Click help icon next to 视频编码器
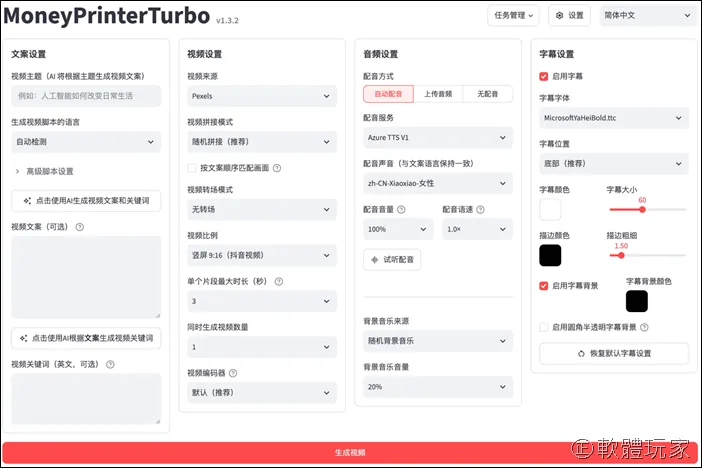702x468 pixels. click(x=233, y=373)
